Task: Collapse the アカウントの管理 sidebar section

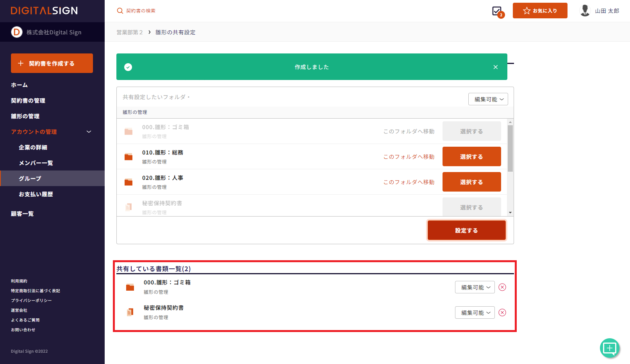Action: 89,132
